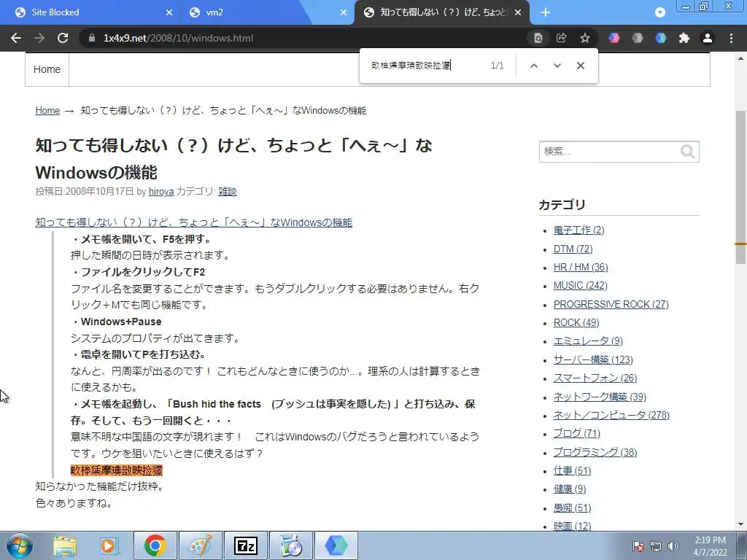
Task: Open the ROCK (49) category
Action: coord(576,322)
